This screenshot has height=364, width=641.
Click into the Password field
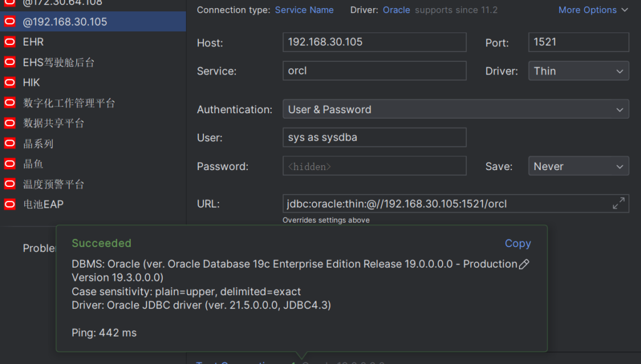tap(374, 166)
